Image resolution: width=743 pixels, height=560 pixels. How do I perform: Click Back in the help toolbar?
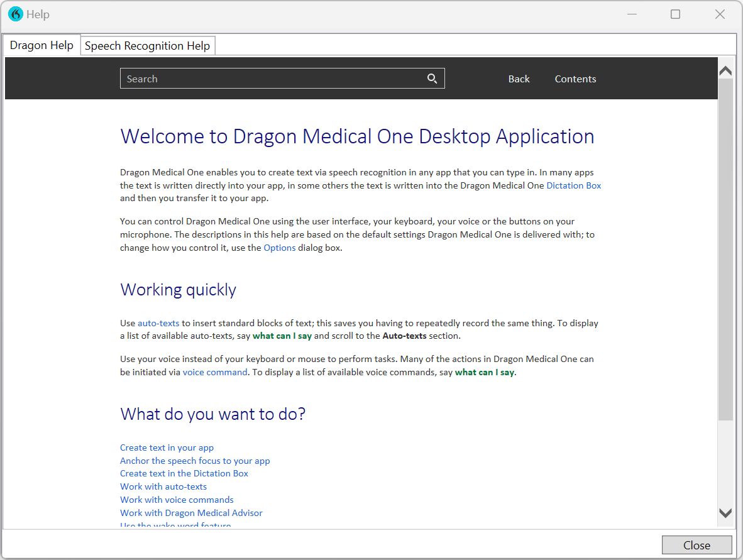519,79
